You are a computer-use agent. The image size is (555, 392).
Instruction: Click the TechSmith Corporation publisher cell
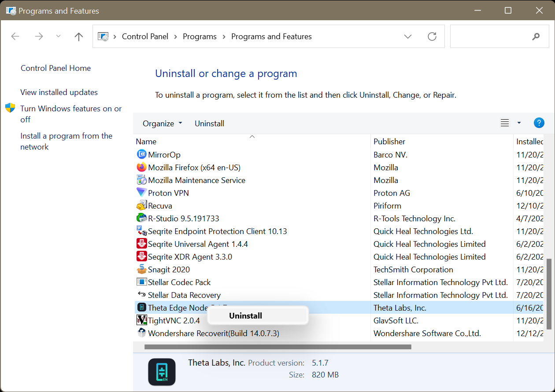pyautogui.click(x=413, y=269)
